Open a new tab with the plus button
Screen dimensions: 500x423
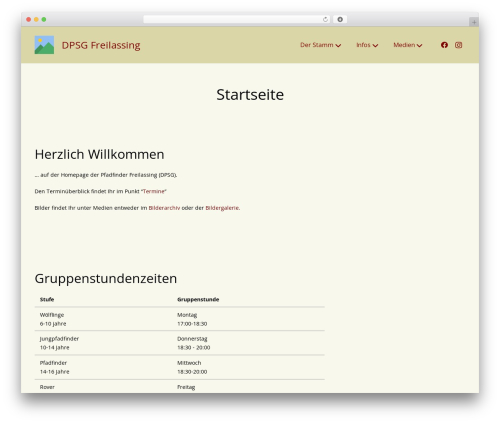474,22
